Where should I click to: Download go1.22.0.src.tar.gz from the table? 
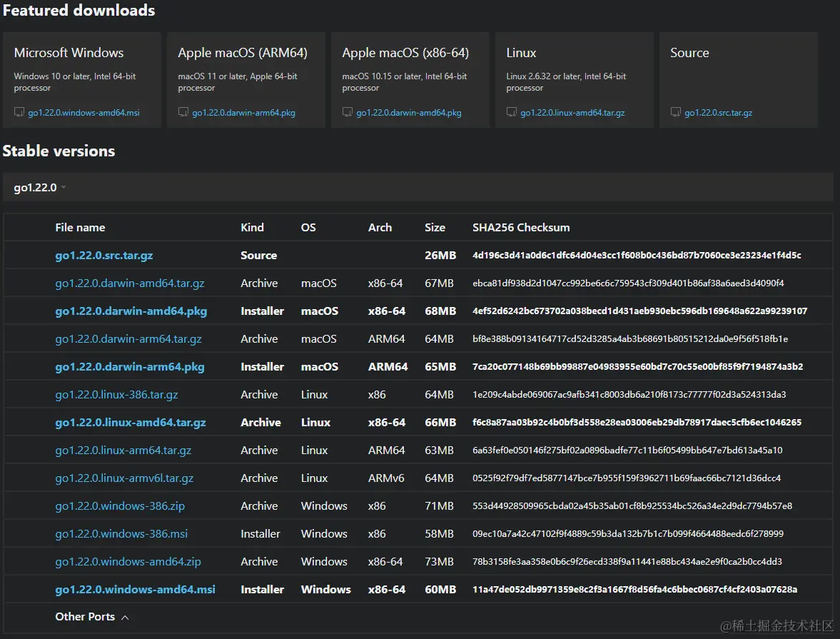tap(104, 256)
